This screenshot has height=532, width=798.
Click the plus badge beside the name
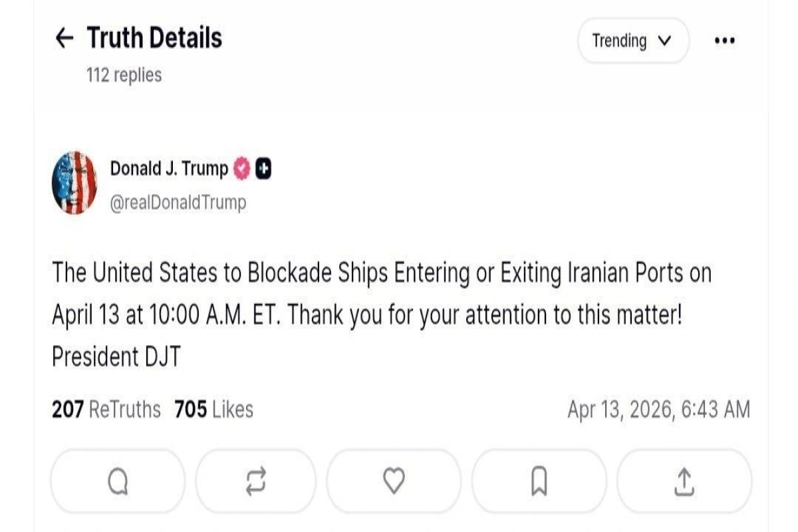coord(263,170)
